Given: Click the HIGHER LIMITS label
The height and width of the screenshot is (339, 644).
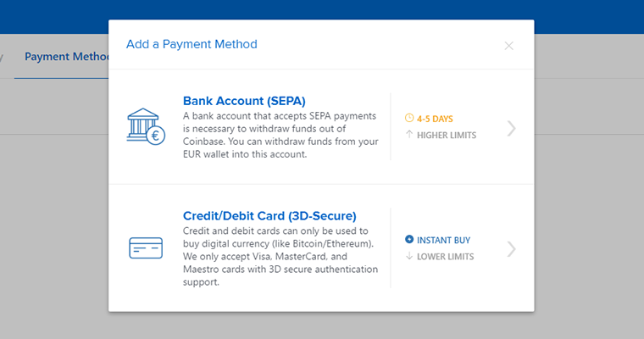Looking at the screenshot, I should (447, 136).
